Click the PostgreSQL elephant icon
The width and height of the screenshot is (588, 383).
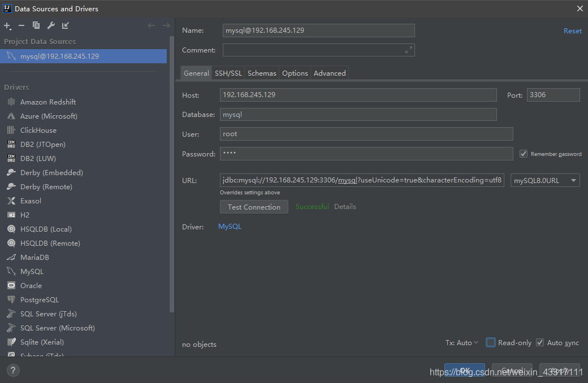pos(11,300)
